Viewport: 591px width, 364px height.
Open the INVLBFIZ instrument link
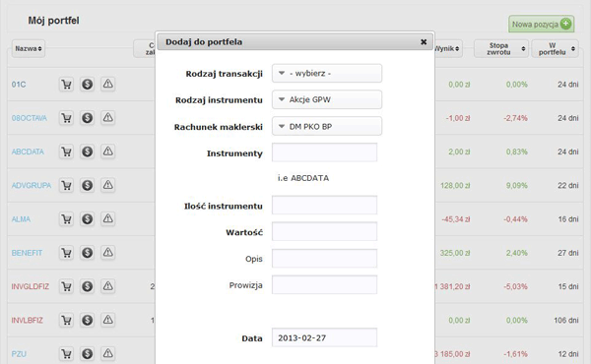(28, 321)
